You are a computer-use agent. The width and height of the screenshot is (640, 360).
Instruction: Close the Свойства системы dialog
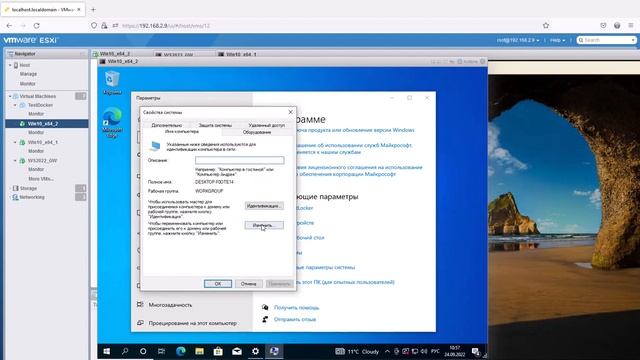click(x=290, y=112)
